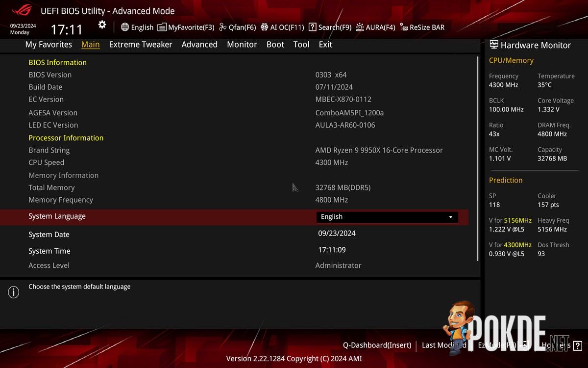588x368 pixels.
Task: Click Prediction heading in Hardware Monitor
Action: (506, 180)
